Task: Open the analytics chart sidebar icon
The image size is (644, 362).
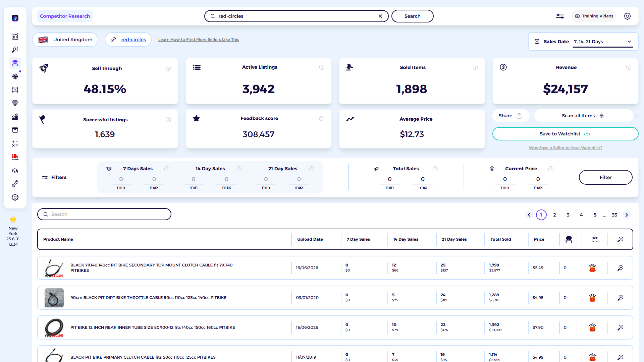Action: click(x=15, y=36)
